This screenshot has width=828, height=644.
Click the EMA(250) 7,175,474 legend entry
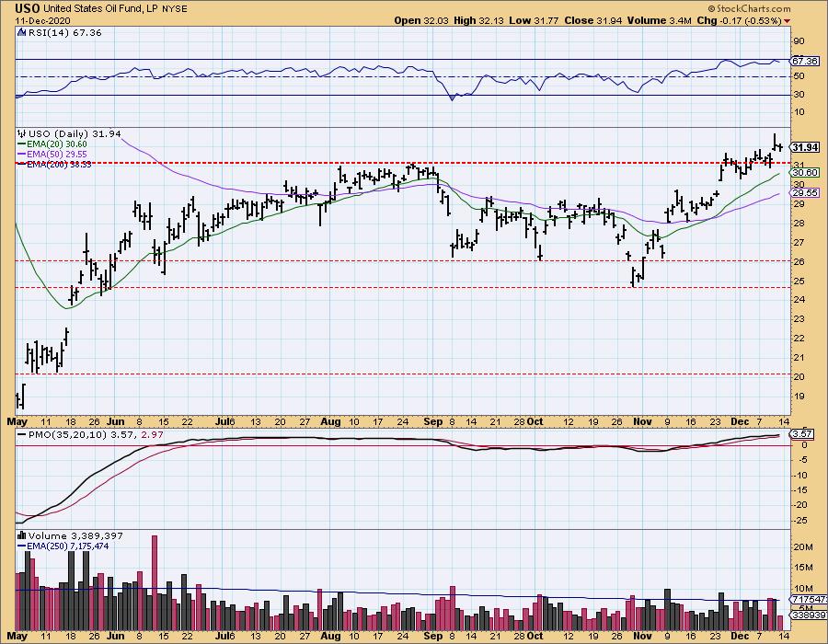(x=63, y=546)
